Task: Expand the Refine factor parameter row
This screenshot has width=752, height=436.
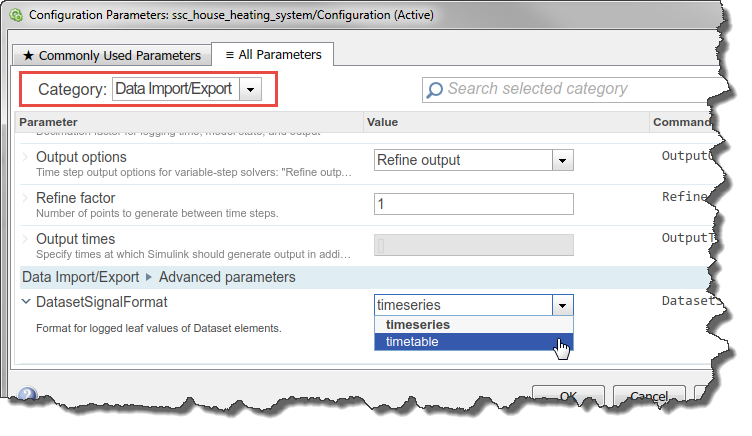Action: coord(25,199)
